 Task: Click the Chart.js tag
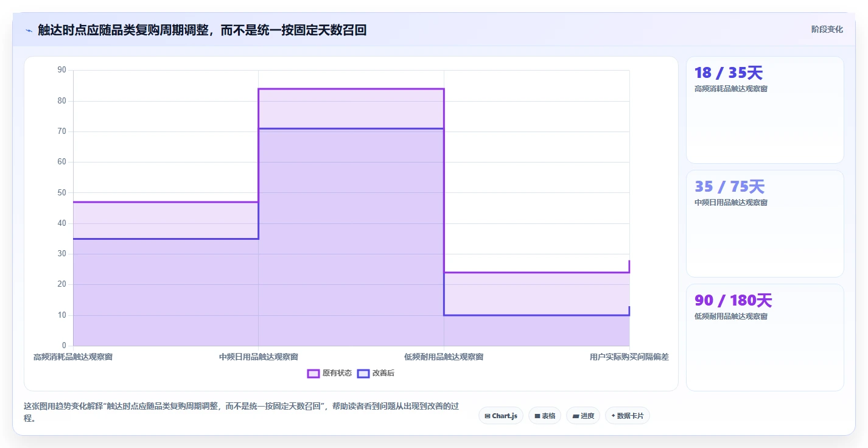[x=501, y=416]
